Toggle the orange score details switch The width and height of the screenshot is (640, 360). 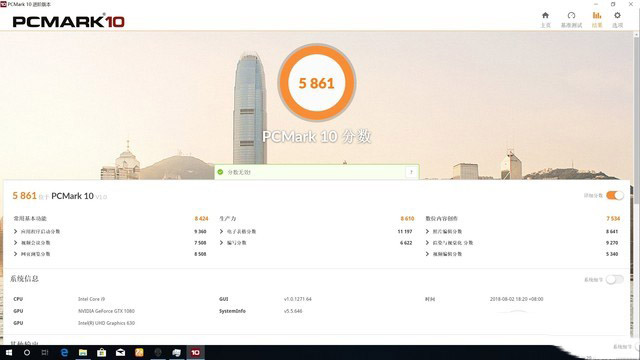coord(615,196)
